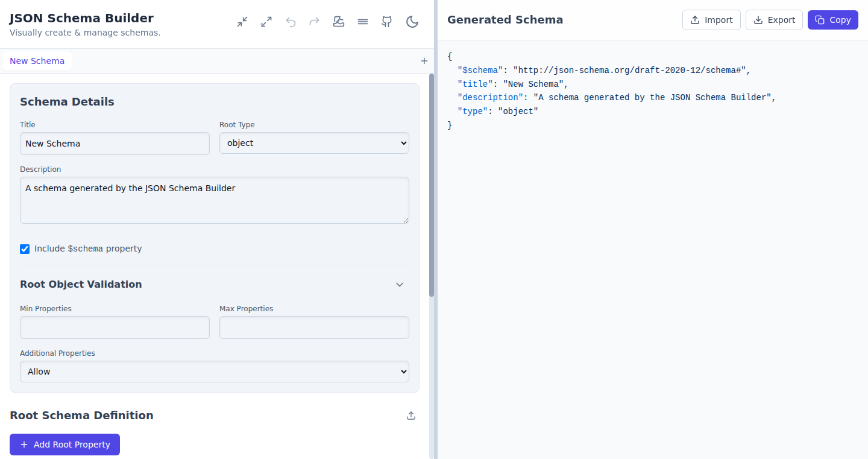Image resolution: width=868 pixels, height=459 pixels.
Task: Click the undo arrow icon
Action: click(x=291, y=22)
